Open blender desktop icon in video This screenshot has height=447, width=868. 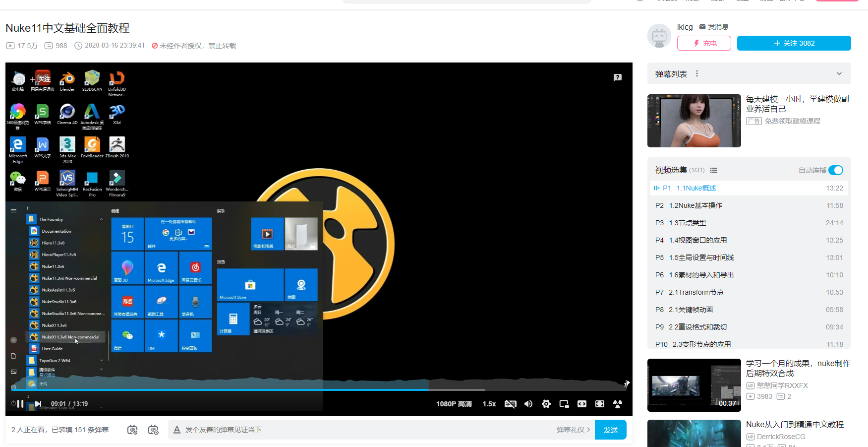(67, 82)
